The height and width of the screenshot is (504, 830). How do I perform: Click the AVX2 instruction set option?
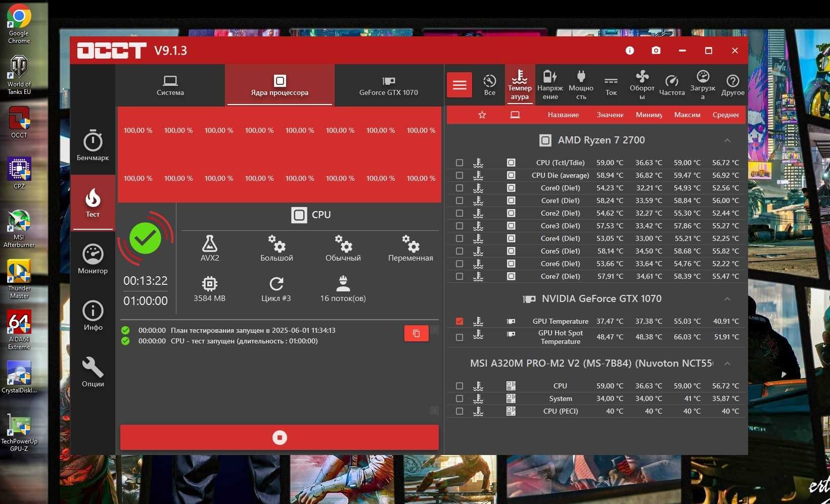point(210,248)
